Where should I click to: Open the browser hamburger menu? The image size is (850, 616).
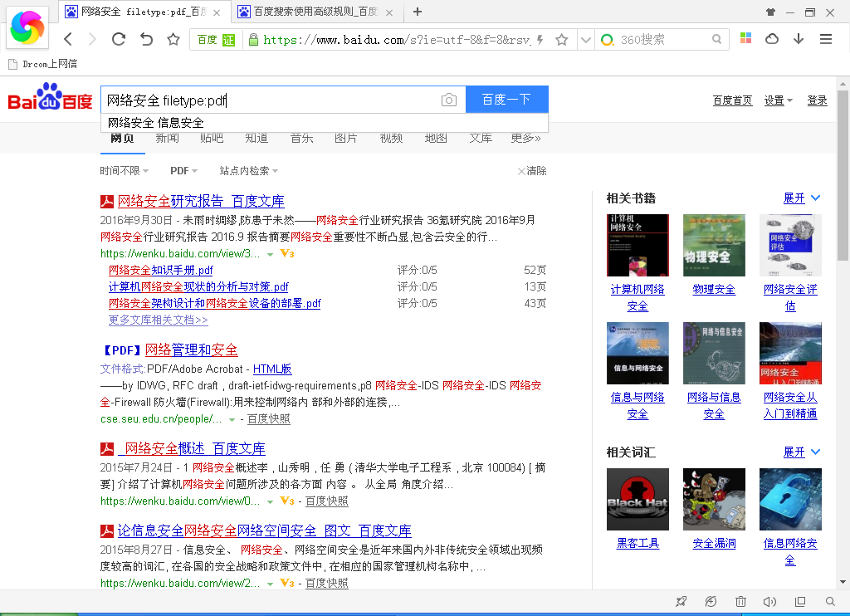(x=826, y=38)
